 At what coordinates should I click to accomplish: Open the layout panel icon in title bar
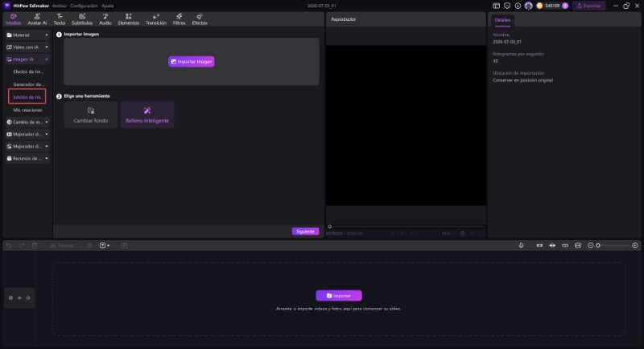pos(496,6)
